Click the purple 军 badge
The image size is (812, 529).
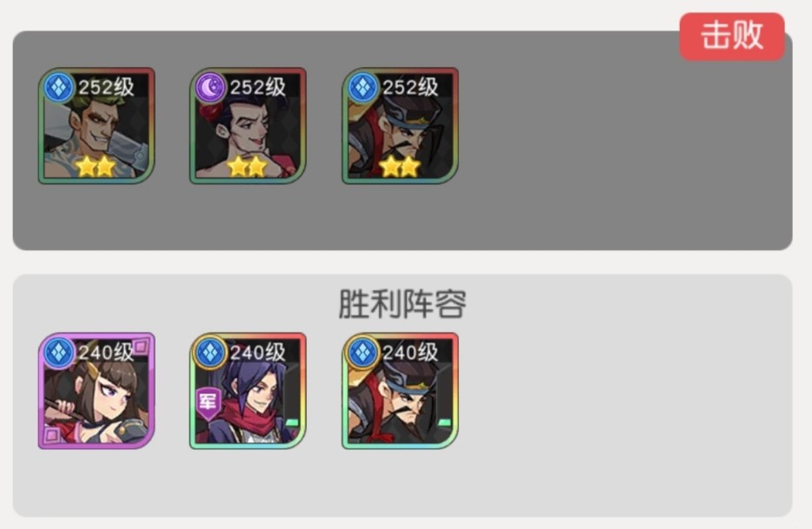click(208, 403)
